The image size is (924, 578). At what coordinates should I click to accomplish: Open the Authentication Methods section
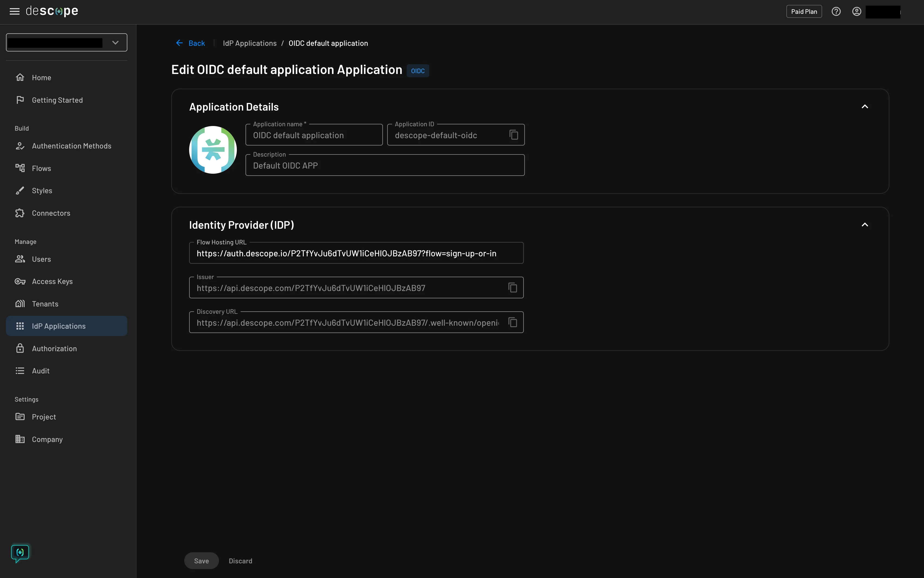pyautogui.click(x=72, y=146)
